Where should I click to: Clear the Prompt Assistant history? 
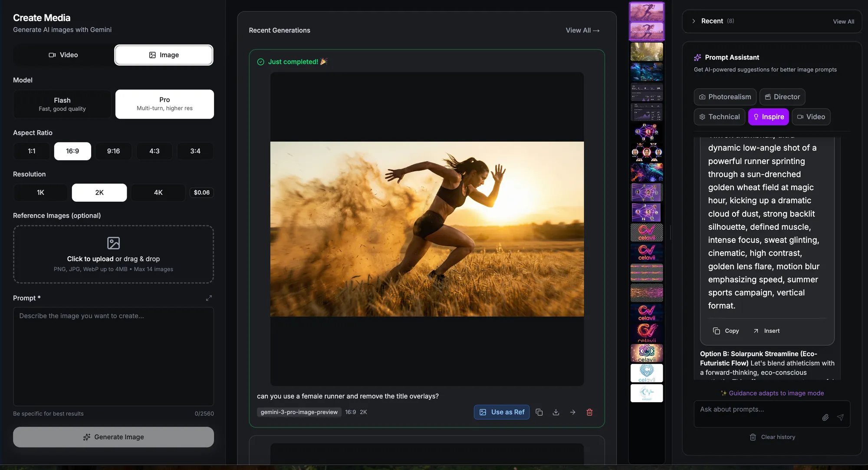tap(772, 437)
